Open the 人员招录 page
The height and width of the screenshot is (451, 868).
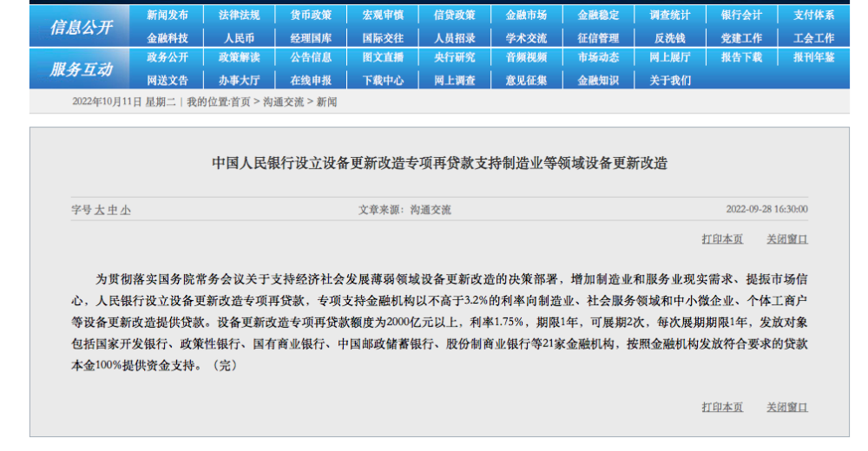click(x=455, y=38)
